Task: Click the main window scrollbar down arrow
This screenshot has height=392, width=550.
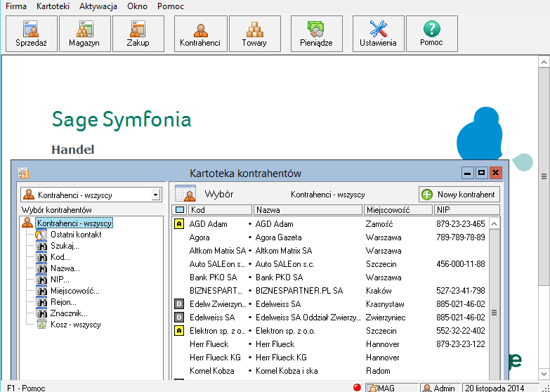Action: click(544, 374)
